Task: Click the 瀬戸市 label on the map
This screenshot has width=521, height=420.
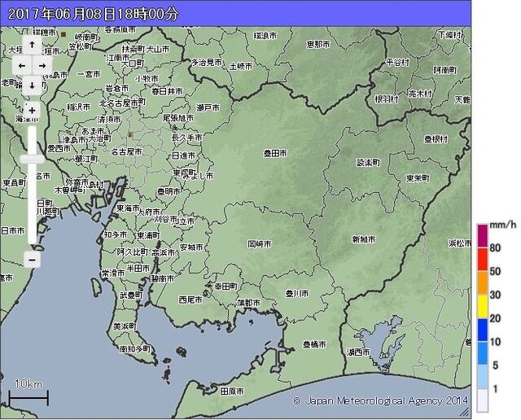Action: tap(208, 107)
